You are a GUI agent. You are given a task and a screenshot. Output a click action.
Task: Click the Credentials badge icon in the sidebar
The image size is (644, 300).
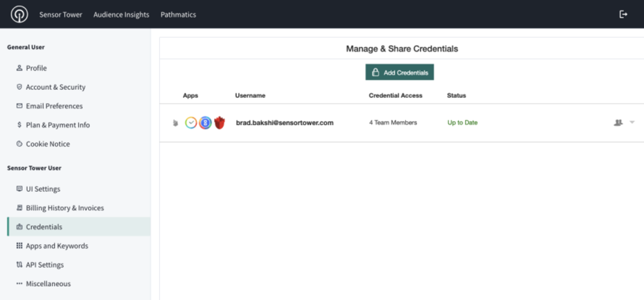pos(19,227)
